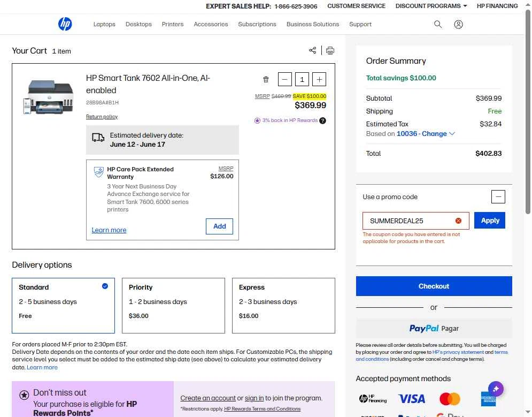Change tax zip code 10036
Viewport: 532px width, 417px height.
(x=426, y=134)
